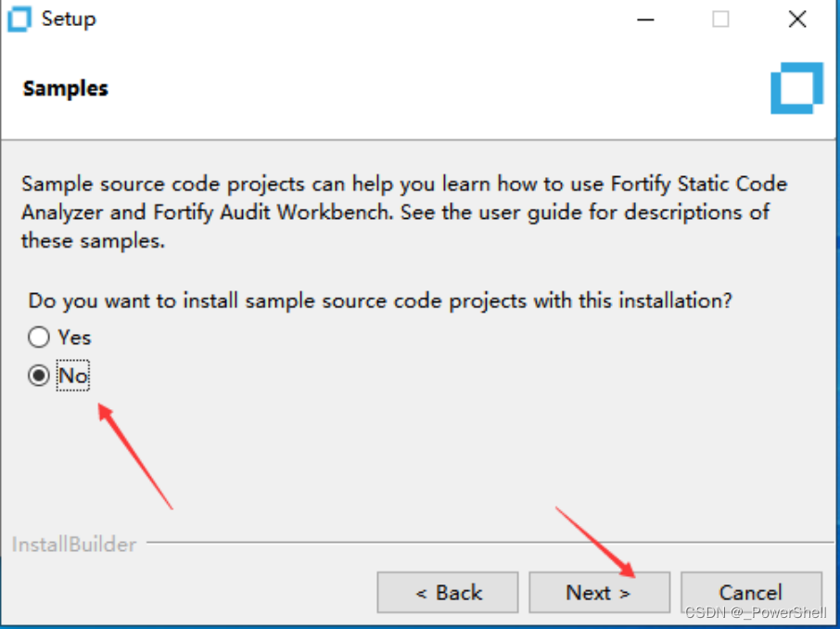
Task: Click the "Yes" option label text
Action: (x=74, y=338)
